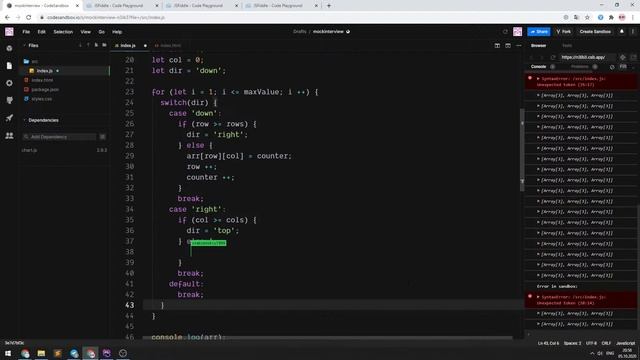Click the clear console icon
Image resolution: width=640 pixels, height=360 pixels.
tap(612, 67)
